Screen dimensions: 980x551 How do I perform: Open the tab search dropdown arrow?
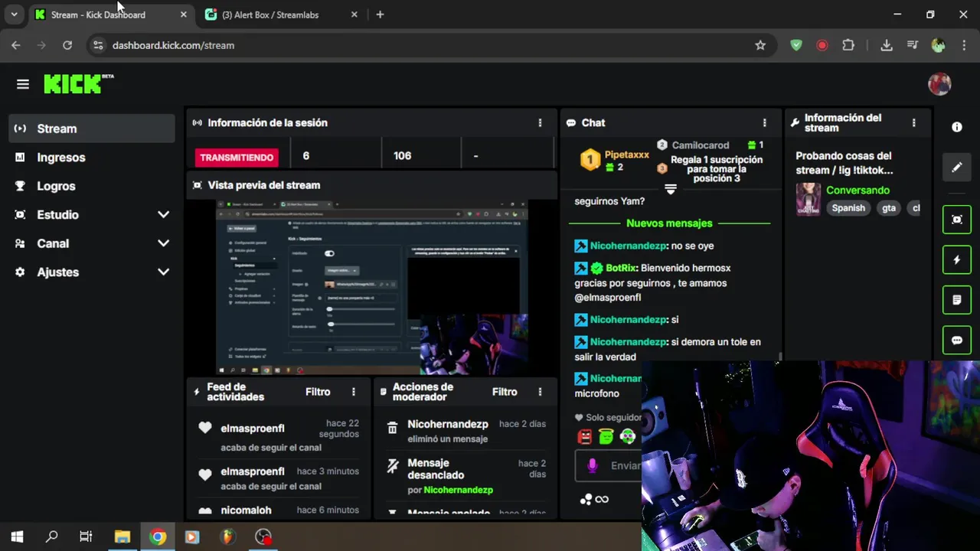point(14,15)
